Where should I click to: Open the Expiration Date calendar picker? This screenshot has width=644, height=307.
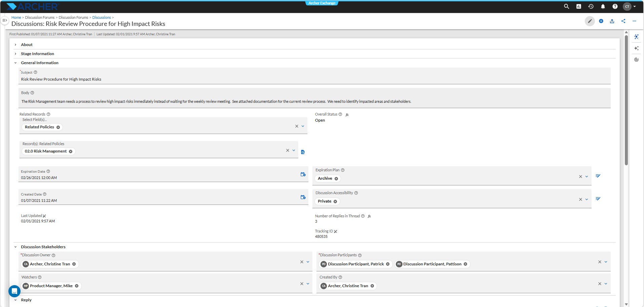pos(303,174)
